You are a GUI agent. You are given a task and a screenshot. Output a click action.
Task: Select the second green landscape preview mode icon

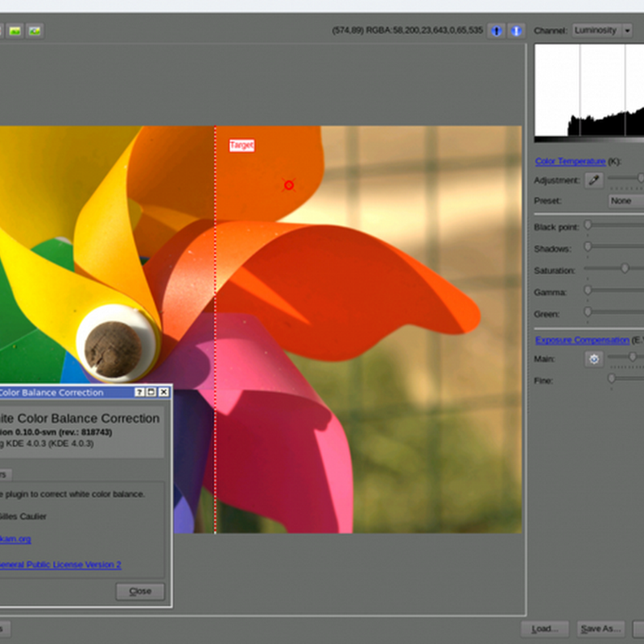click(x=35, y=31)
